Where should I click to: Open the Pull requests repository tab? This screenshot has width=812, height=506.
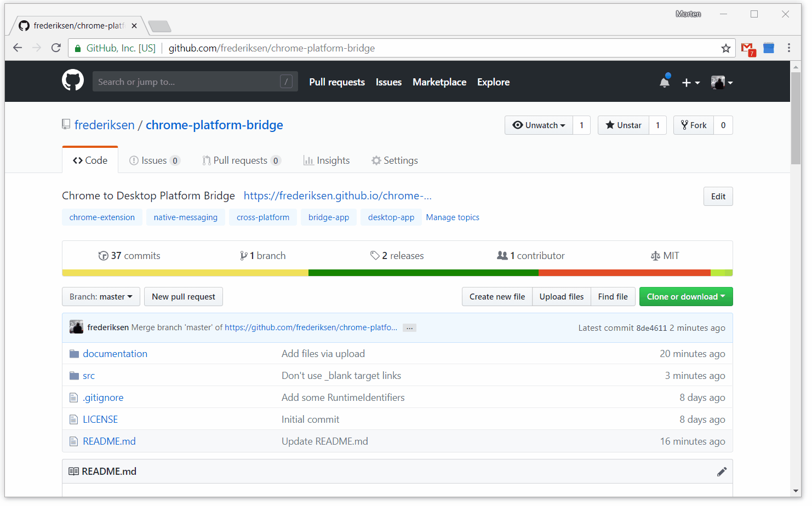point(242,160)
